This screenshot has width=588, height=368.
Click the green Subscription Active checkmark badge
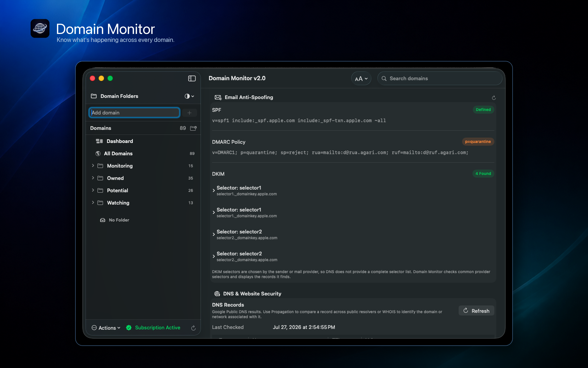129,328
